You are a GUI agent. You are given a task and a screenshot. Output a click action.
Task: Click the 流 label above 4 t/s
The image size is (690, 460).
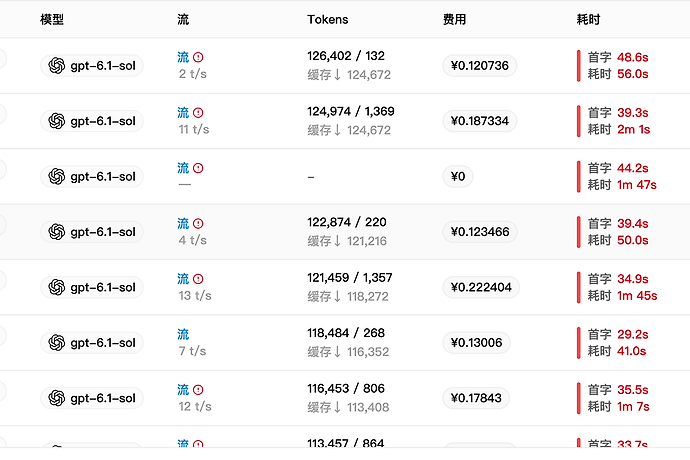pos(183,224)
